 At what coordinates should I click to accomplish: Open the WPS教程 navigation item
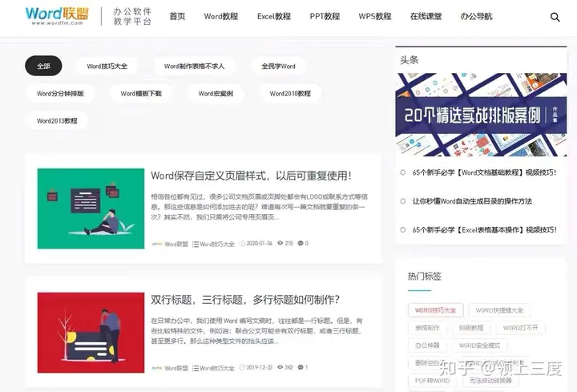(375, 17)
